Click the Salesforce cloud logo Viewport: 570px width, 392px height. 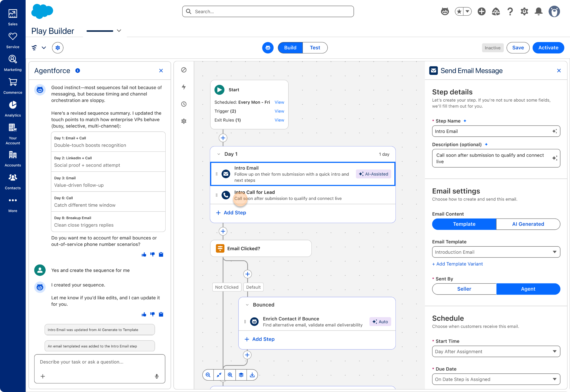(42, 11)
